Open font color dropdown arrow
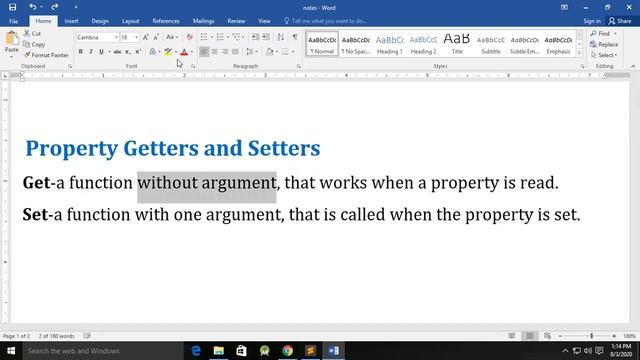Viewport: 640px width, 360px height. click(192, 52)
